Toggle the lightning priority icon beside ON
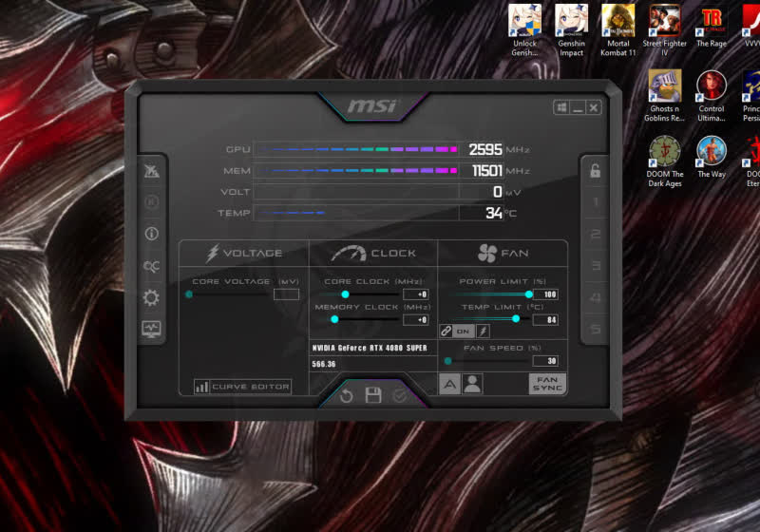 click(483, 332)
